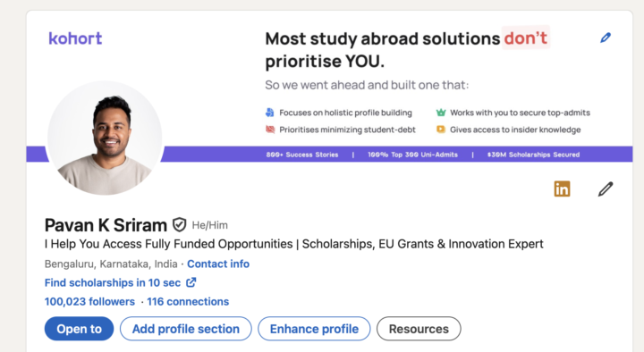The width and height of the screenshot is (644, 352).
Task: Click the blue pencil icon to edit banner
Action: click(606, 38)
